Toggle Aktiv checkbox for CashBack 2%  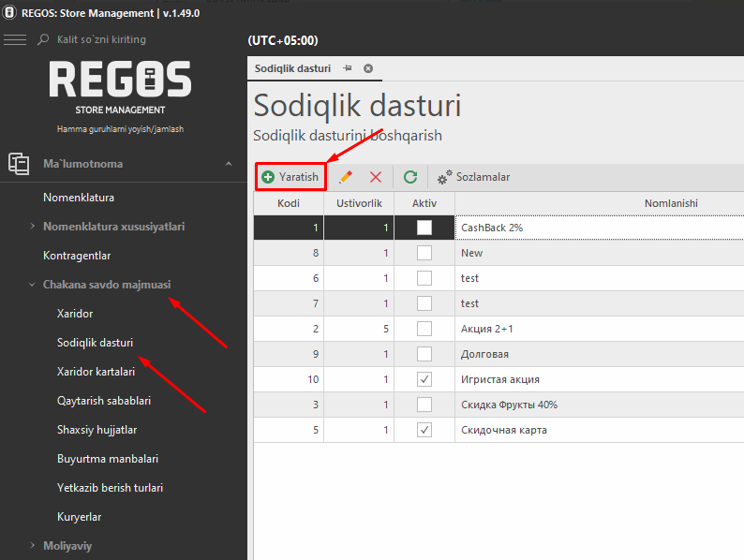pyautogui.click(x=424, y=228)
